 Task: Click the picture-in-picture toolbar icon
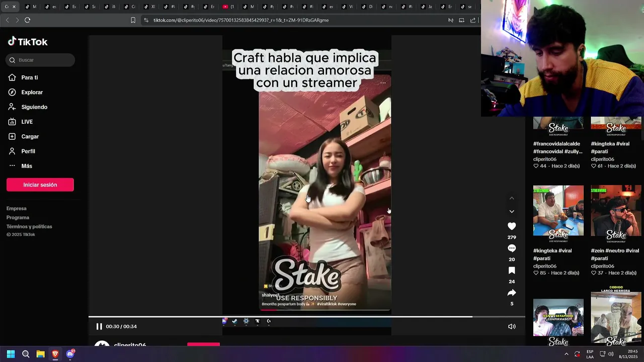(x=461, y=20)
